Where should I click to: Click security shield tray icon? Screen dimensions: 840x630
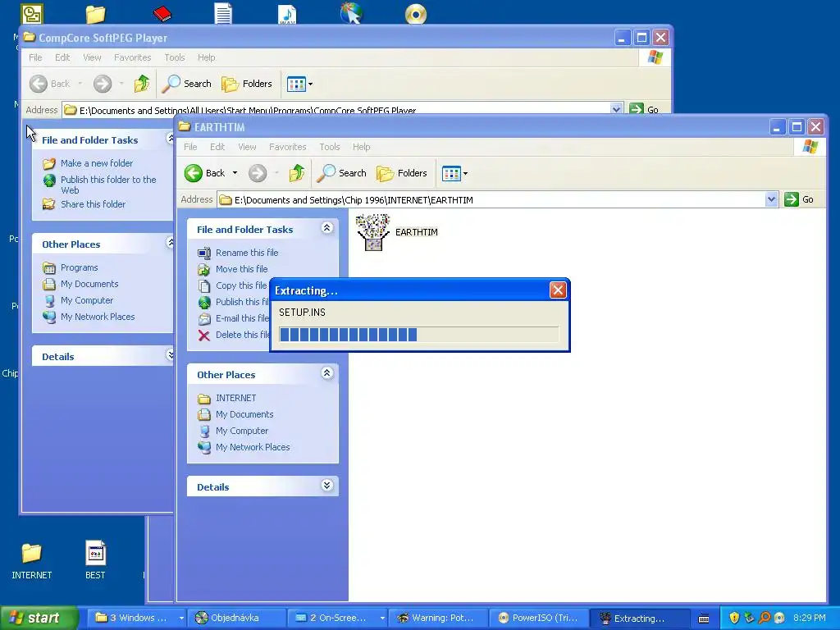tap(734, 618)
